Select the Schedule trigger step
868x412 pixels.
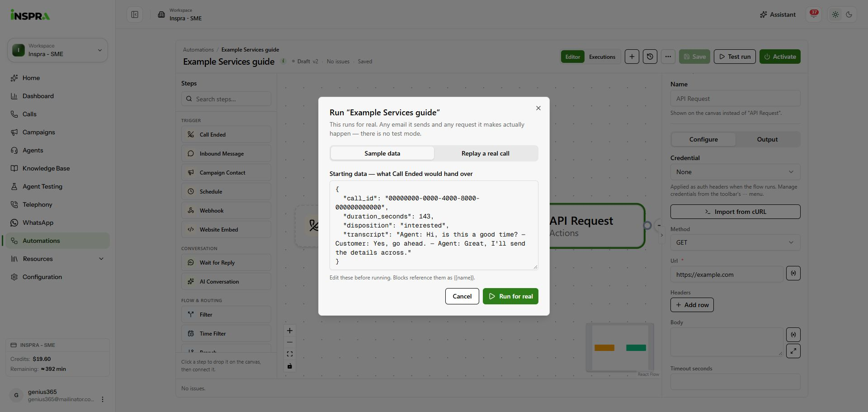tap(226, 191)
